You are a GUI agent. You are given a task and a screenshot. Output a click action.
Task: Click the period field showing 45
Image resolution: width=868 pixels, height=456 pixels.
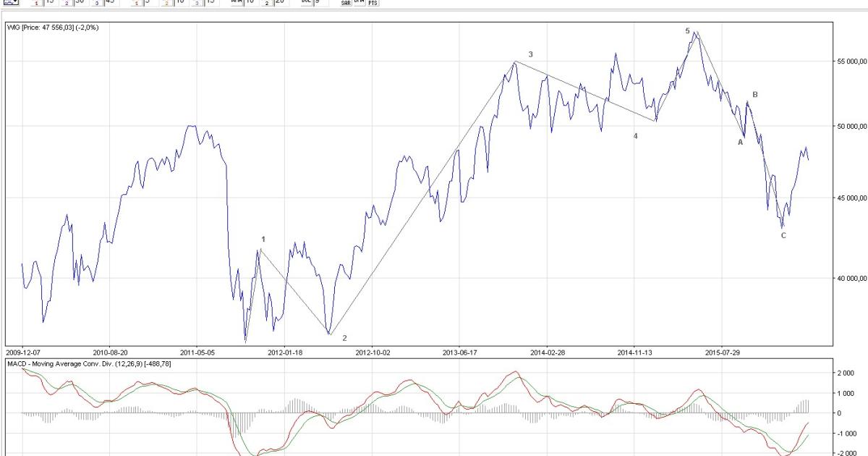click(x=109, y=2)
